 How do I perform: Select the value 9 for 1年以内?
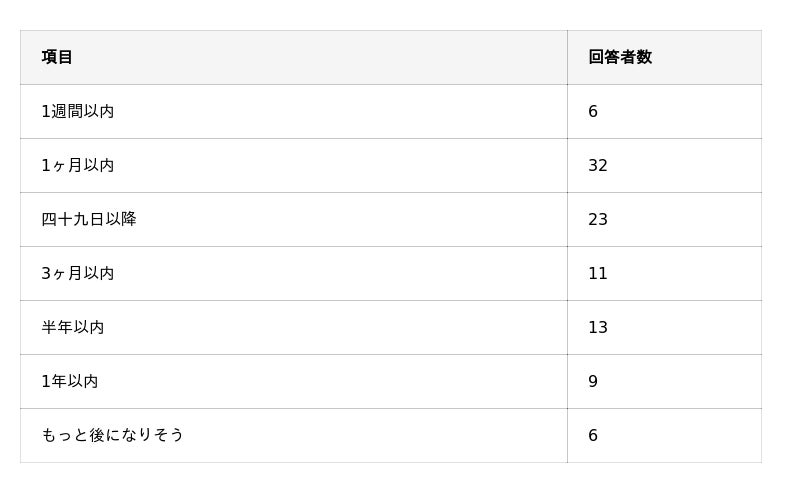click(x=593, y=381)
